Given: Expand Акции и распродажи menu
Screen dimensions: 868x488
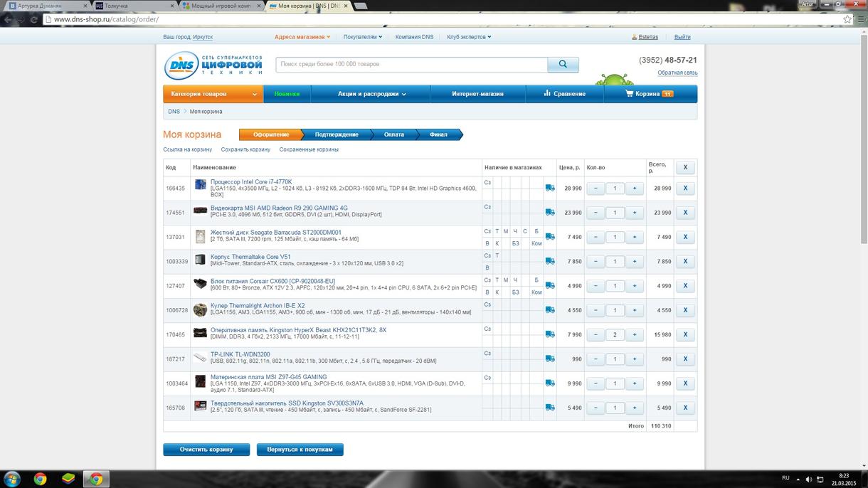Looking at the screenshot, I should (x=372, y=94).
